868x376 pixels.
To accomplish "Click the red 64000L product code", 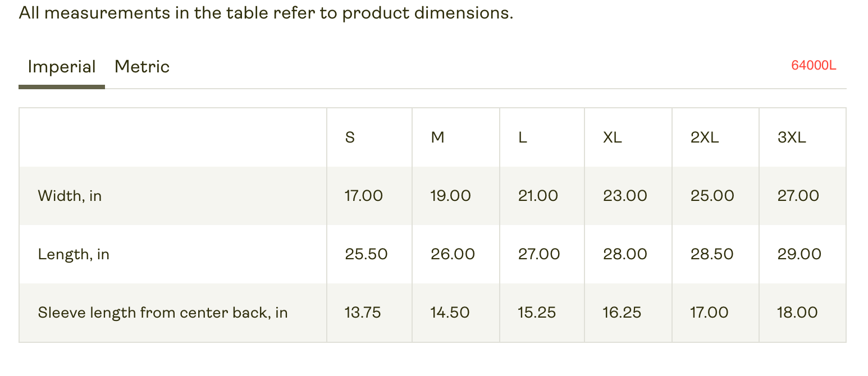I will click(x=814, y=66).
